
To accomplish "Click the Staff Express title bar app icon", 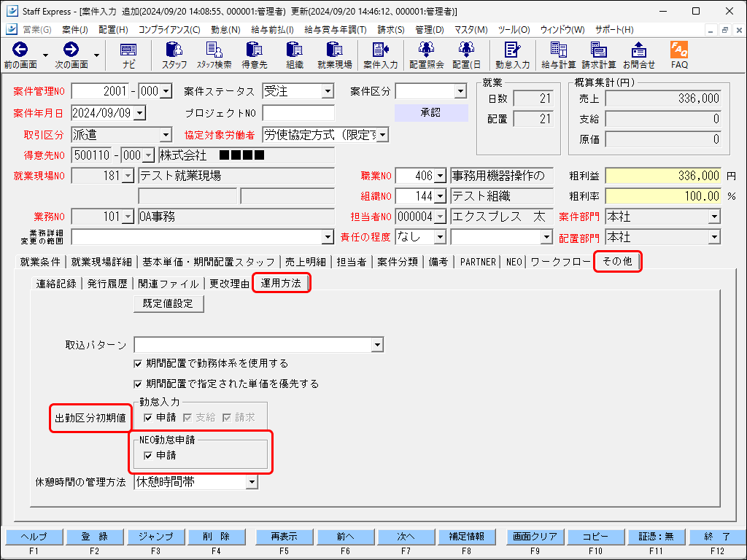I will 12,11.
